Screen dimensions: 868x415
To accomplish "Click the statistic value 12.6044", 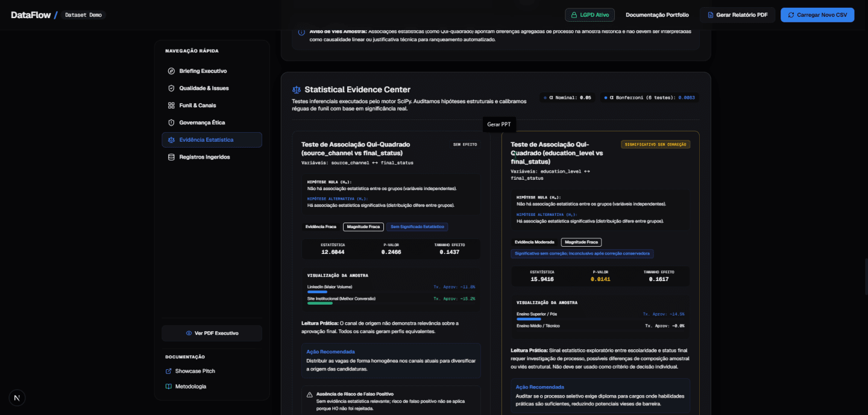I will (x=333, y=252).
